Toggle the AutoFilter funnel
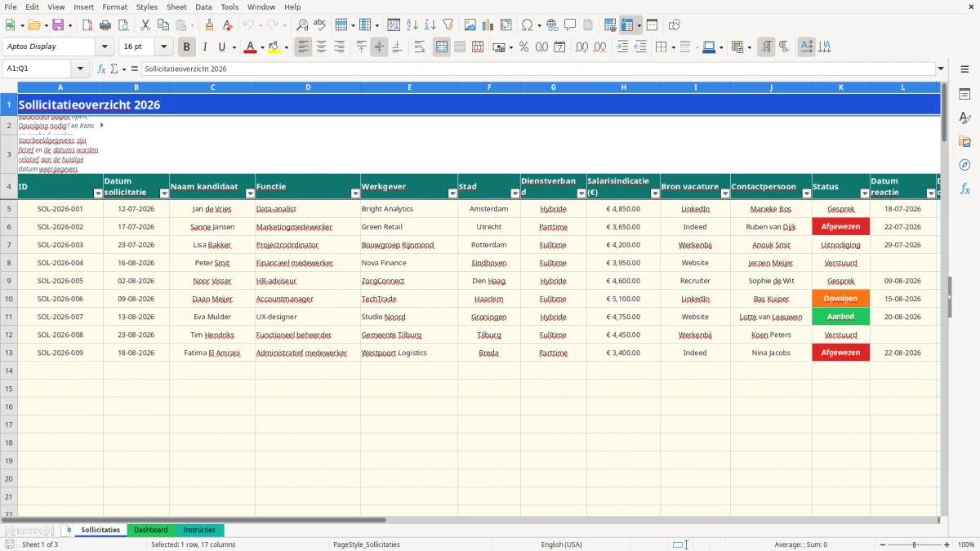 pos(448,25)
